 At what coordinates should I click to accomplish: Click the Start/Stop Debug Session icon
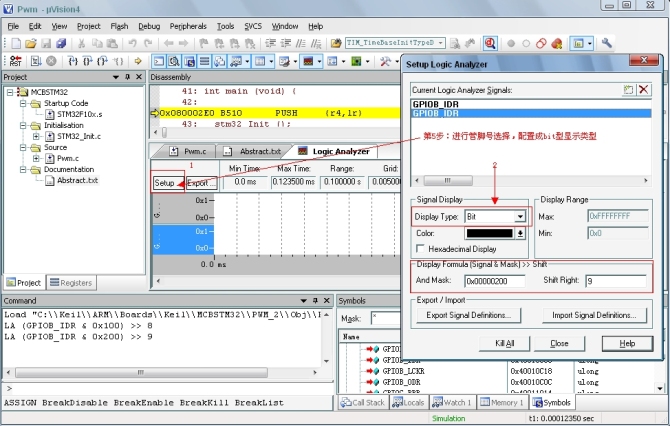[490, 43]
